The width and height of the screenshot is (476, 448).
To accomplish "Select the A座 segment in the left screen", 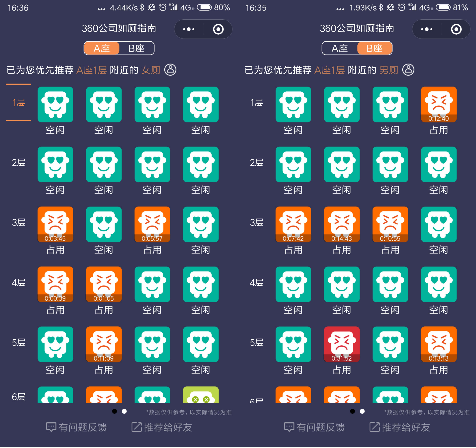I will pos(102,48).
